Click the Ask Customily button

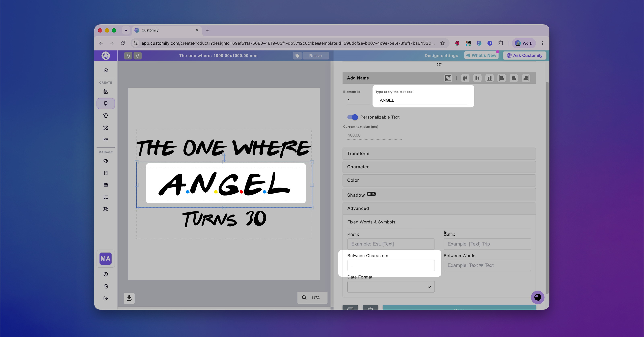point(524,55)
